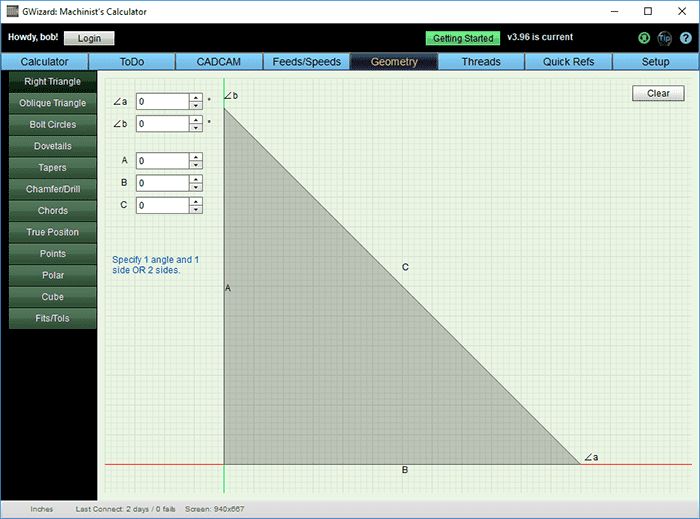Choose True Positon in sidebar
The width and height of the screenshot is (700, 519).
pyautogui.click(x=53, y=232)
